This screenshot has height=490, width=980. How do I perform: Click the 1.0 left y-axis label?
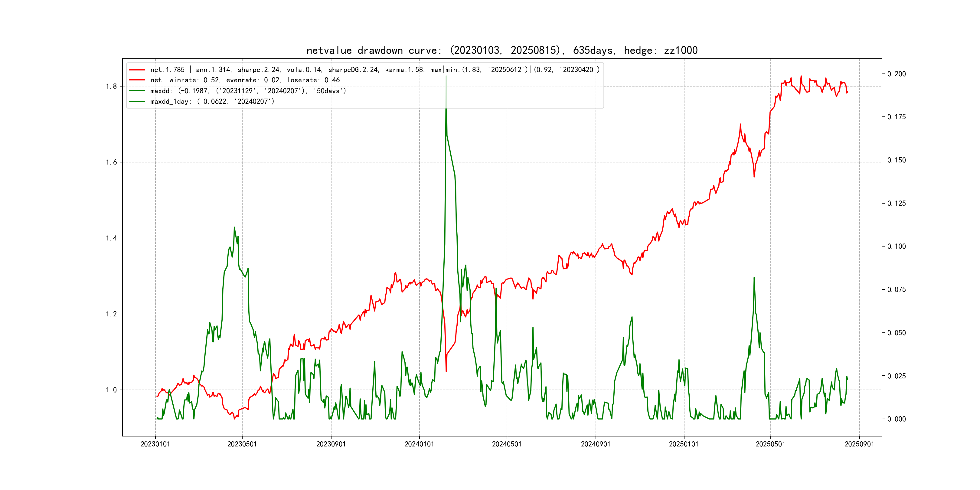(112, 390)
